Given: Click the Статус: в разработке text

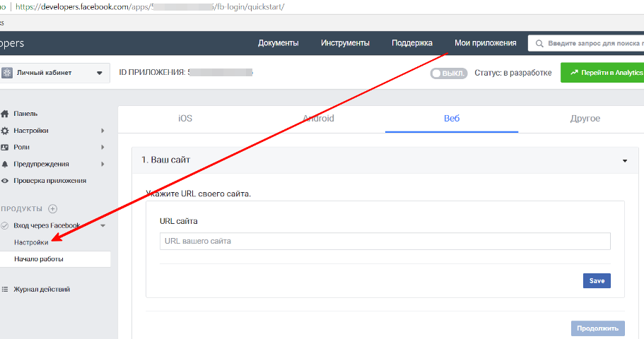Looking at the screenshot, I should click(513, 73).
